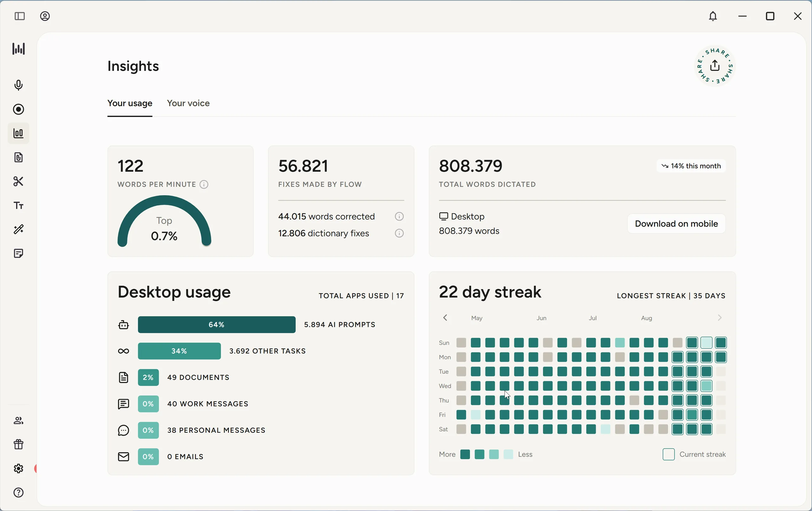Open the team people icon

point(18,421)
